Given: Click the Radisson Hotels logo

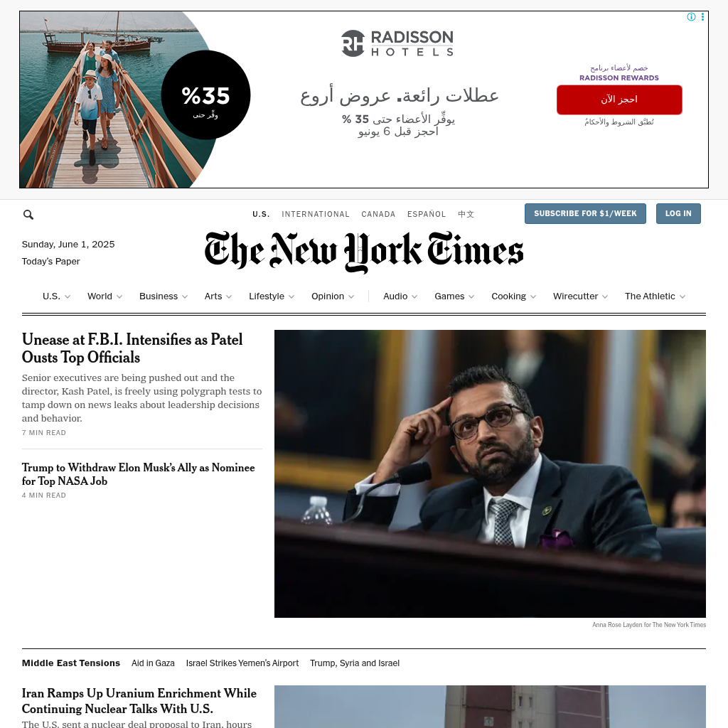Looking at the screenshot, I should point(397,43).
